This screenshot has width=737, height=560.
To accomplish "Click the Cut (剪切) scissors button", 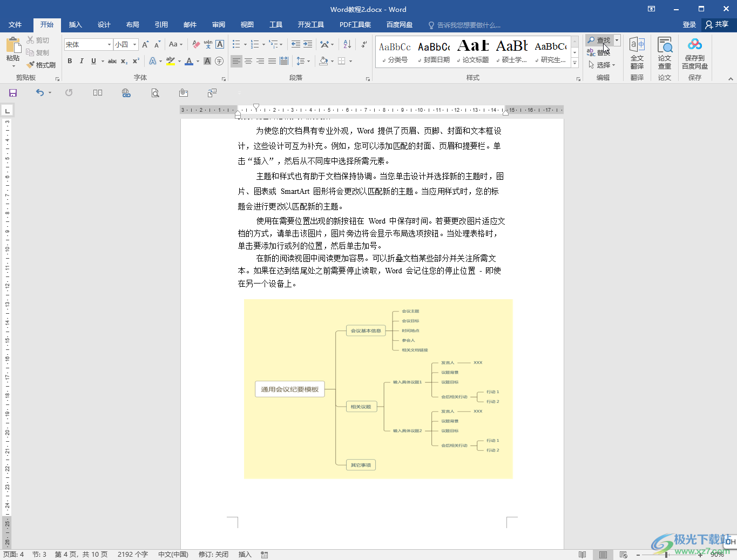I will (x=38, y=40).
